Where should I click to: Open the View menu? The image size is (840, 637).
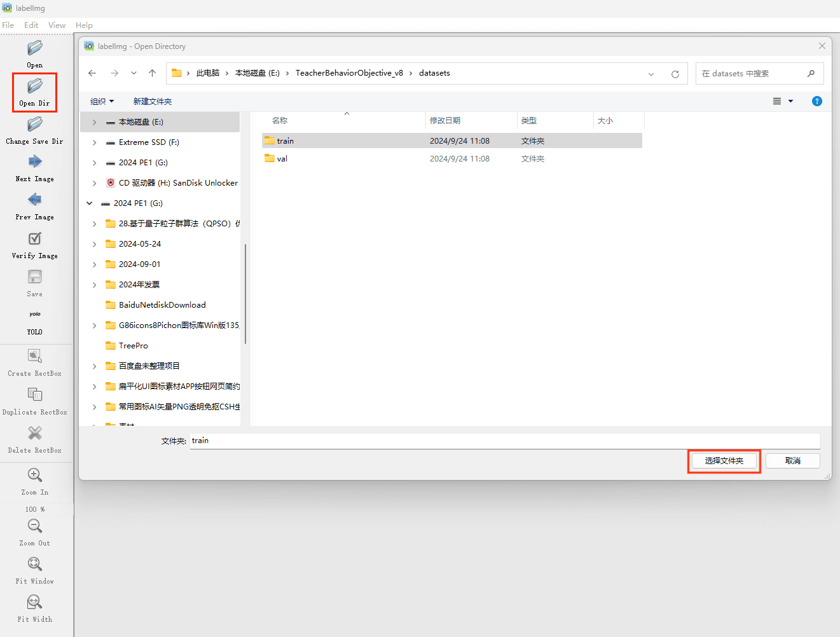click(x=57, y=25)
